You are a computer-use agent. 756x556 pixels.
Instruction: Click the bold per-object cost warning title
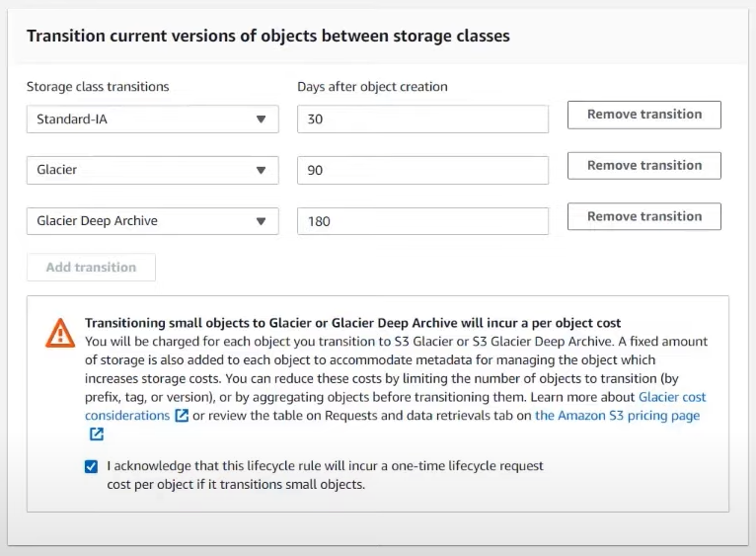coord(352,323)
